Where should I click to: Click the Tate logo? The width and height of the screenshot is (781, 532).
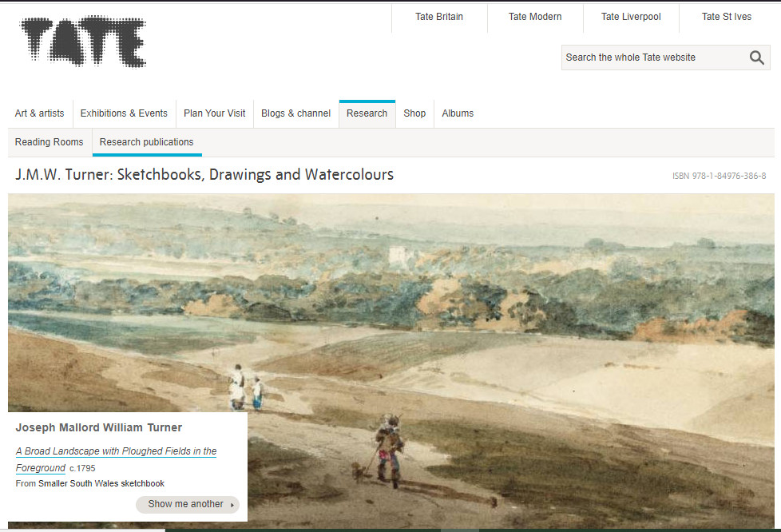pyautogui.click(x=83, y=42)
